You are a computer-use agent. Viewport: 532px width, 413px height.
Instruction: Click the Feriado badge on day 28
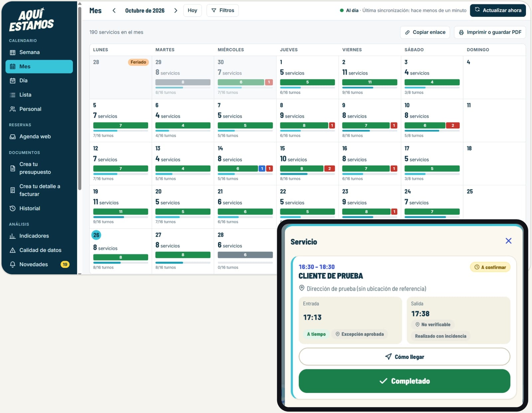138,62
